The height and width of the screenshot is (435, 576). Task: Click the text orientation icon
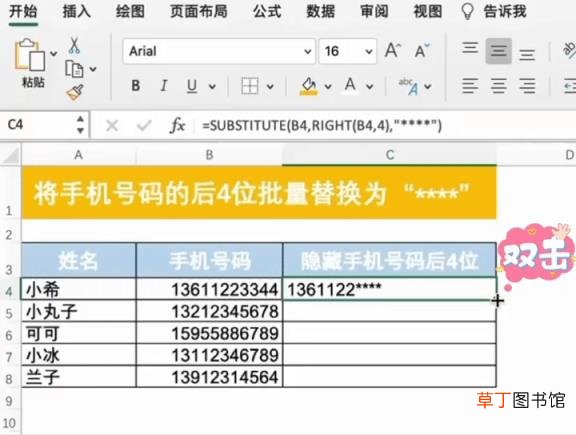point(569,50)
